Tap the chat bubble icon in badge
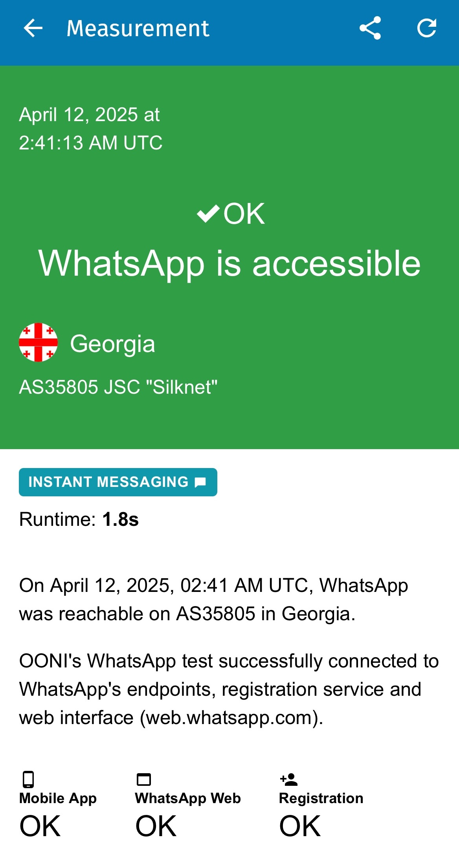459x868 pixels. point(200,482)
